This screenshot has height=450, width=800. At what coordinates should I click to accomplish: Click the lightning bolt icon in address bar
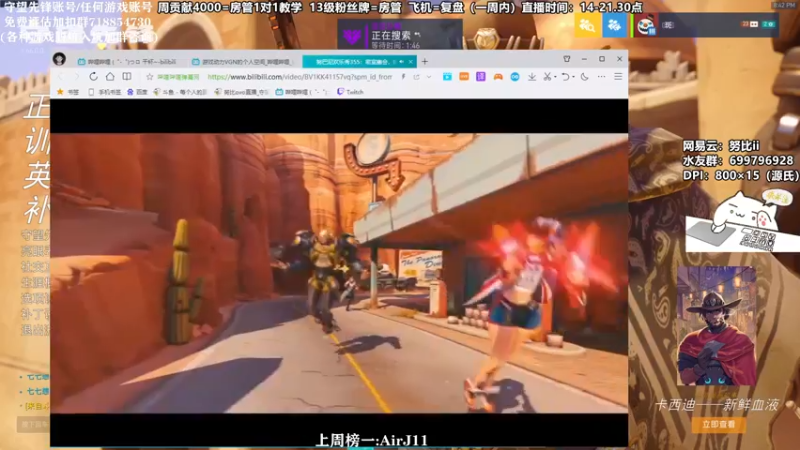(403, 77)
